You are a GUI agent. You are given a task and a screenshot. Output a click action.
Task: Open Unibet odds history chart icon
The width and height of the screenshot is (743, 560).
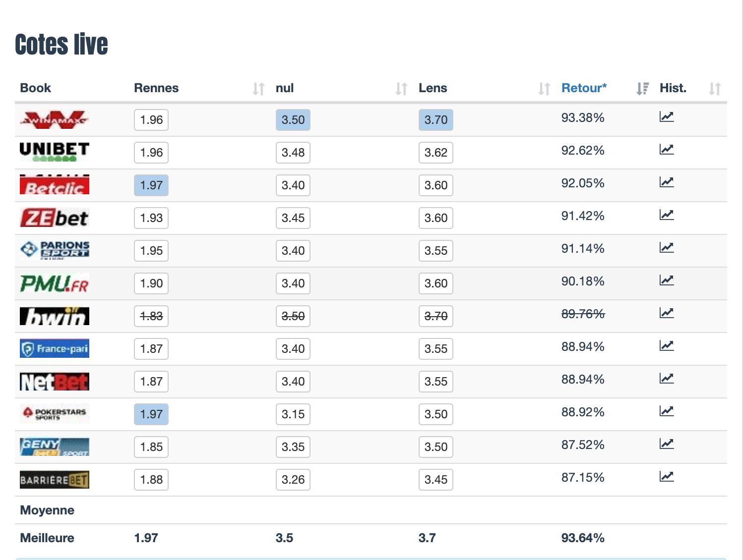(667, 150)
